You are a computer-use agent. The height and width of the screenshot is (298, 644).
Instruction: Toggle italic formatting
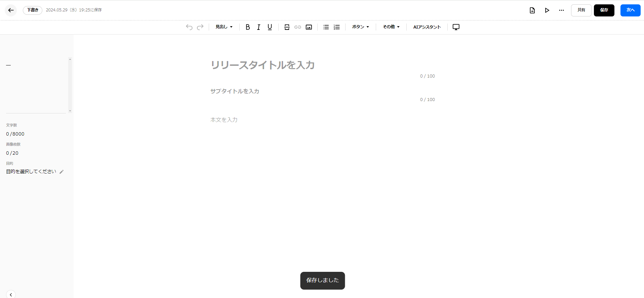pos(258,27)
